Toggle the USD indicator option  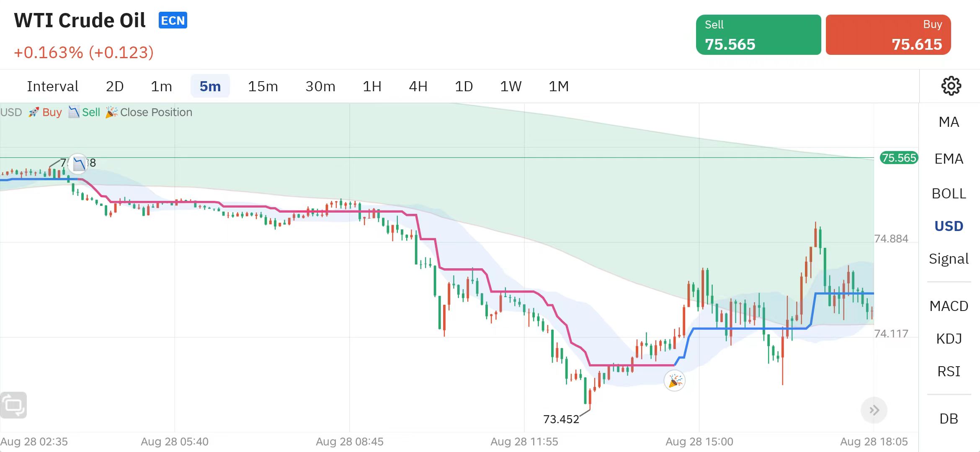pos(949,226)
